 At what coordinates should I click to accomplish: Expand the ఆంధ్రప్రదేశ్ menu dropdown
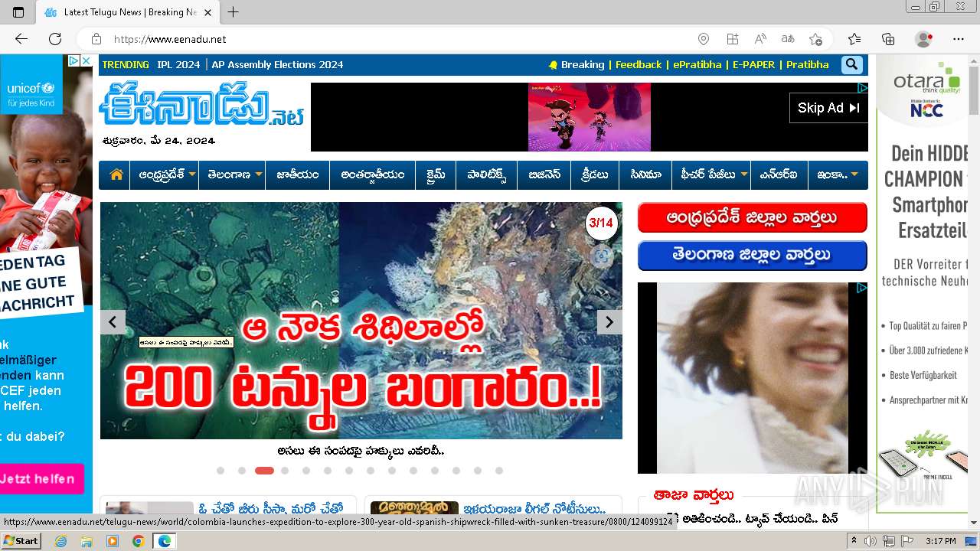click(x=192, y=174)
